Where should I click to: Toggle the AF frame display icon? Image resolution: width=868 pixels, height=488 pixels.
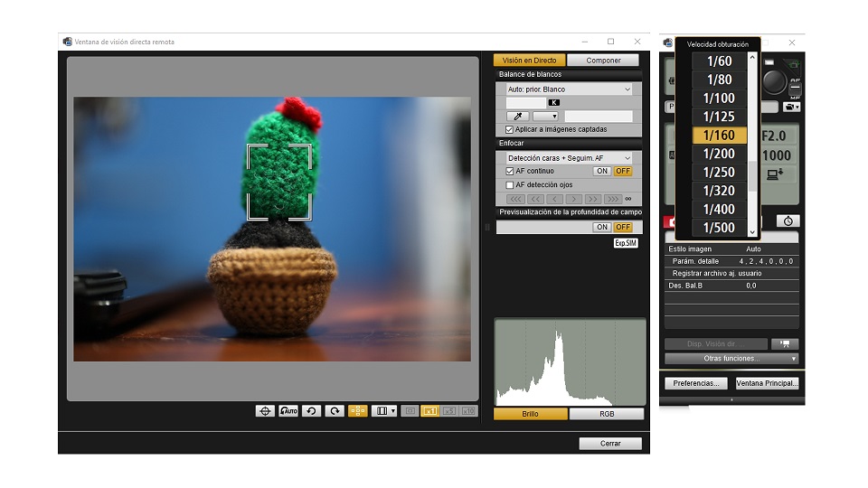point(358,410)
